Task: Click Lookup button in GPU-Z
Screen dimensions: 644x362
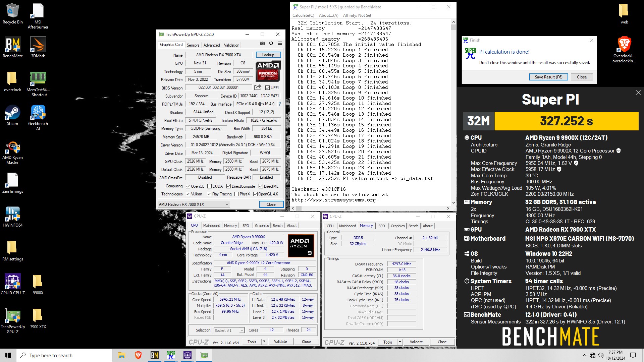Action: (268, 55)
